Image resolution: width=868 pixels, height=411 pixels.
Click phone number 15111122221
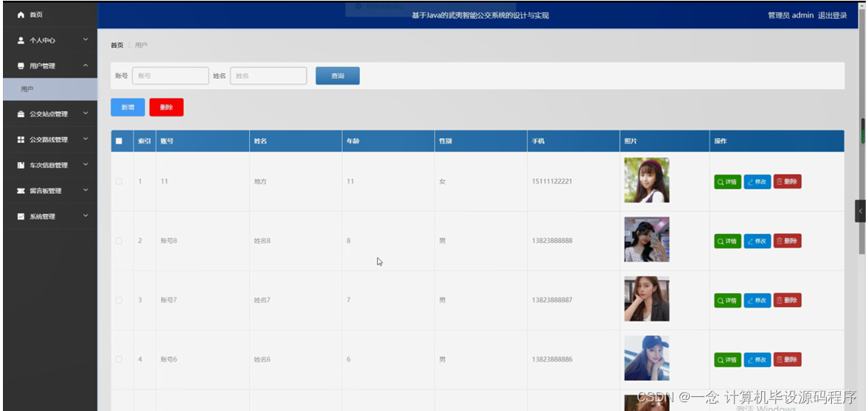tap(552, 181)
